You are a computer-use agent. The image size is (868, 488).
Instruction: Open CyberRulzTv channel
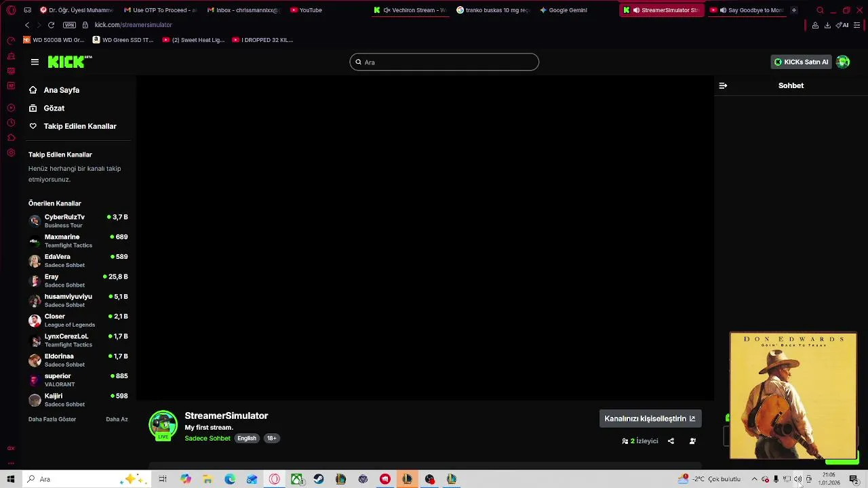click(x=79, y=221)
